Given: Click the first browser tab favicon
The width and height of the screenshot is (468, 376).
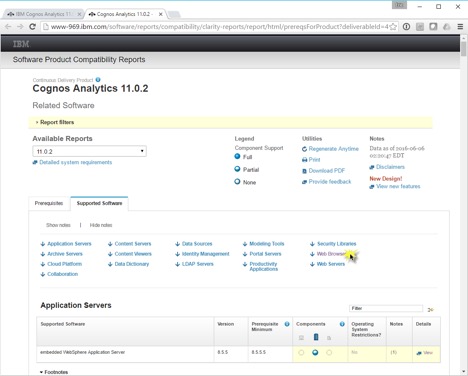Looking at the screenshot, I should click(x=11, y=14).
